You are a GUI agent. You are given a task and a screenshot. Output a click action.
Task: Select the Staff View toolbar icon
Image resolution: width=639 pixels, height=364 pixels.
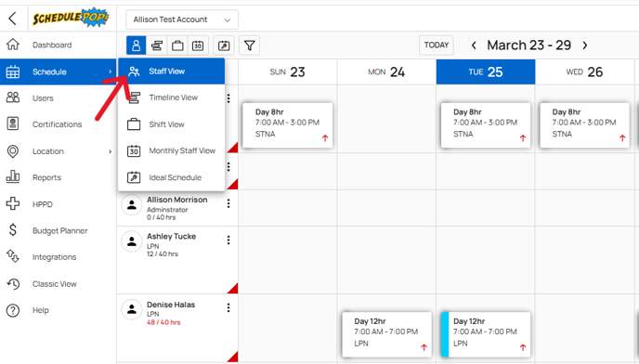click(137, 45)
